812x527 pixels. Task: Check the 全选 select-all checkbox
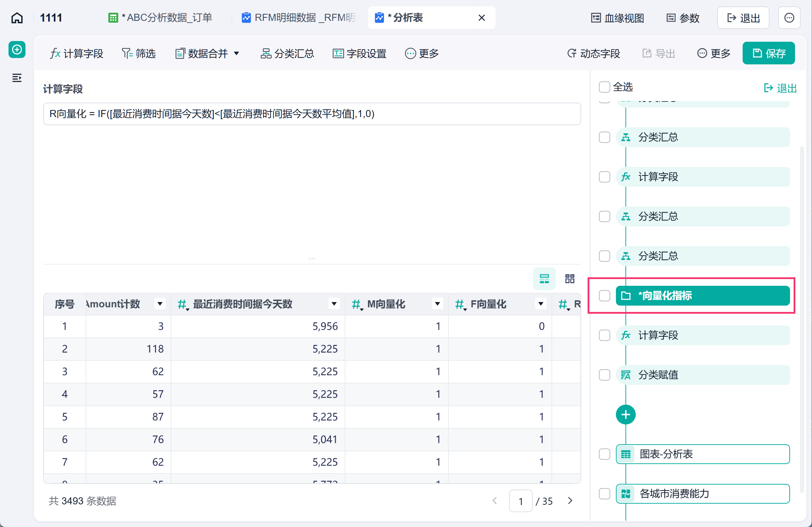click(604, 87)
